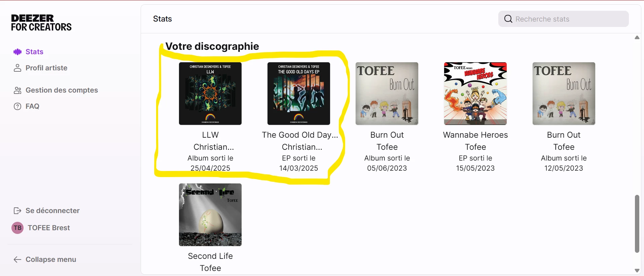Click the TB avatar badge
This screenshot has height=276, width=644.
point(17,228)
